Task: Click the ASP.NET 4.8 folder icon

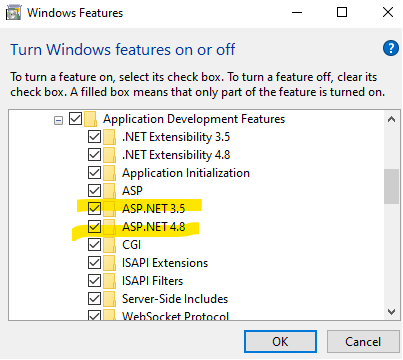Action: click(109, 227)
